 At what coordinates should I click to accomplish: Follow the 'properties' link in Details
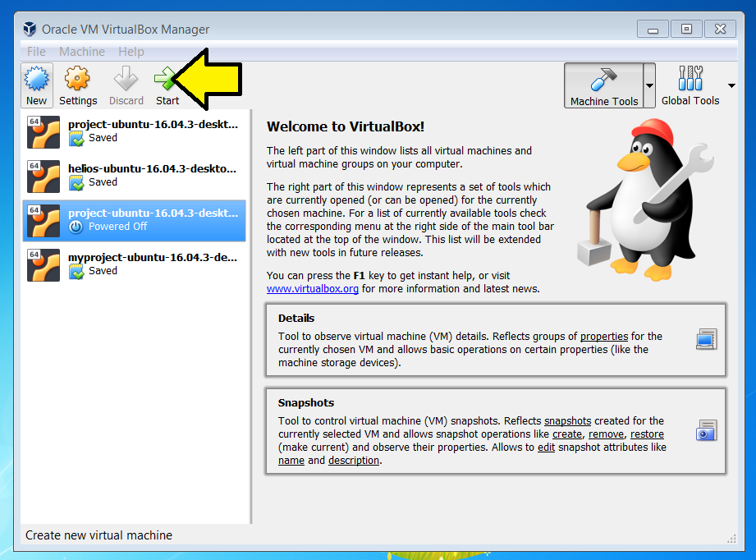coord(604,336)
